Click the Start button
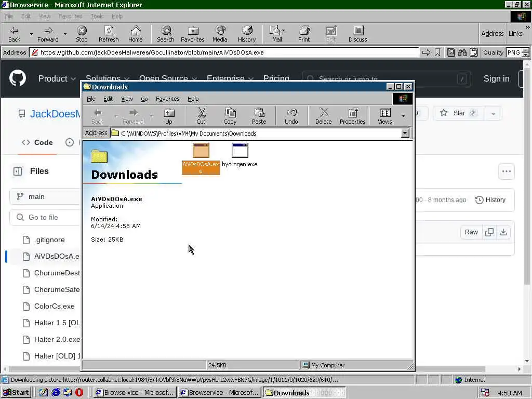The image size is (532, 399). click(16, 393)
